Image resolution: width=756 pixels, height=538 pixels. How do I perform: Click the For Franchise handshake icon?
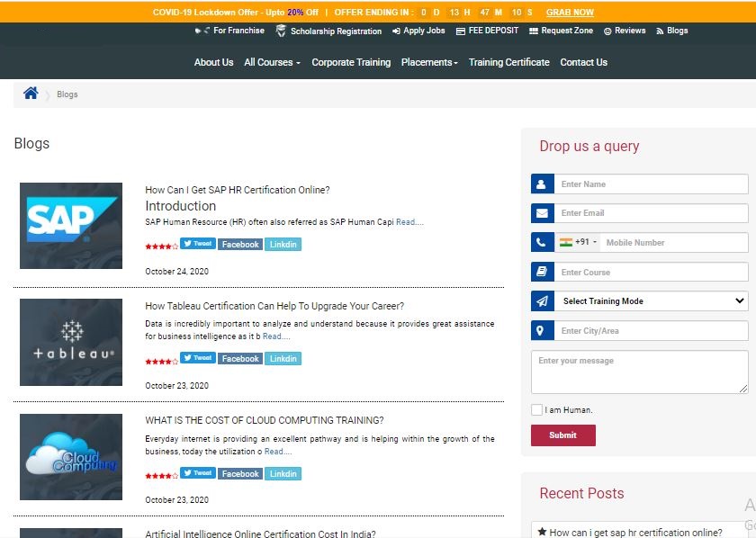[x=202, y=31]
